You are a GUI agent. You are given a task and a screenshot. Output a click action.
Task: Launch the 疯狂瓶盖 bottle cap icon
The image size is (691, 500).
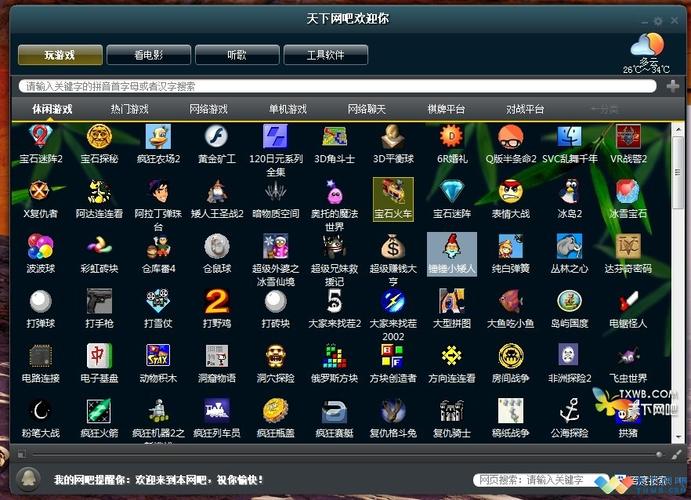coord(275,411)
